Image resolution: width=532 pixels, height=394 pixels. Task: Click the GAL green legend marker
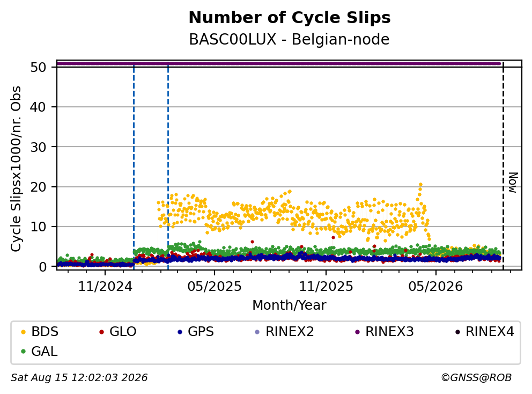23,352
